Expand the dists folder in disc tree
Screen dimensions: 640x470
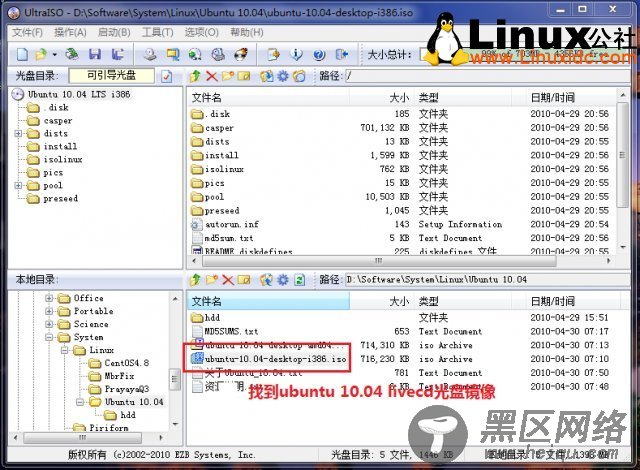click(x=18, y=133)
